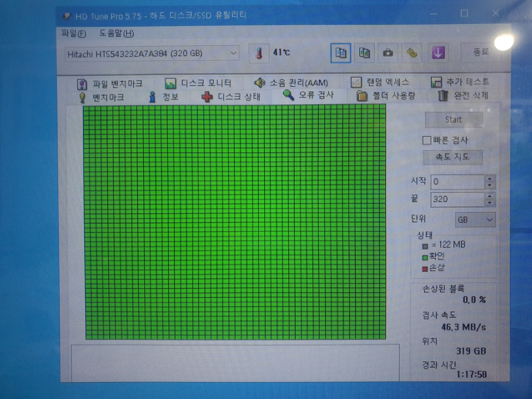
Task: Click the green block scan map
Action: pyautogui.click(x=235, y=222)
